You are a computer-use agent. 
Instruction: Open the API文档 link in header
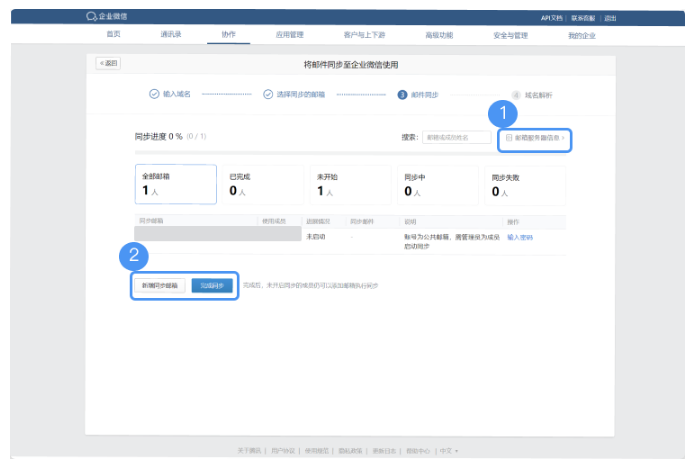tap(553, 17)
